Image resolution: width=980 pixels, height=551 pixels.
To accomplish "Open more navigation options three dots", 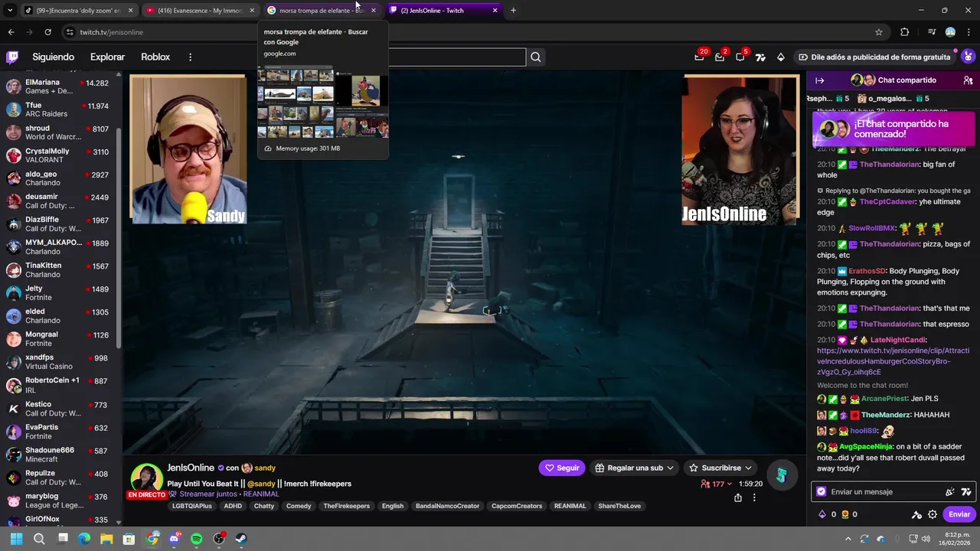I will coord(190,57).
